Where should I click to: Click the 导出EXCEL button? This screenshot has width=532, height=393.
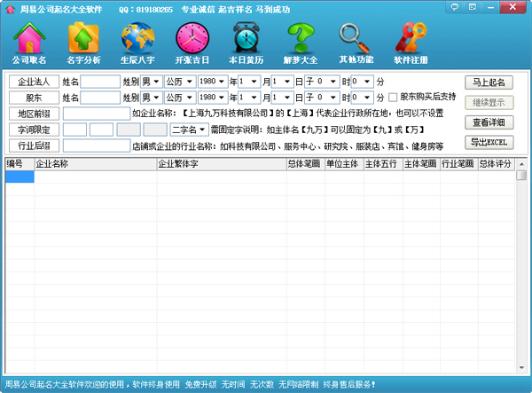coord(489,142)
